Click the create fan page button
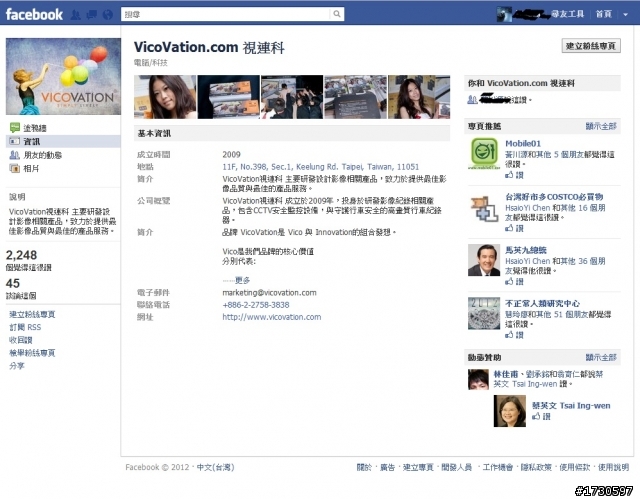Screen dimensions: 640x499 pyautogui.click(x=591, y=46)
